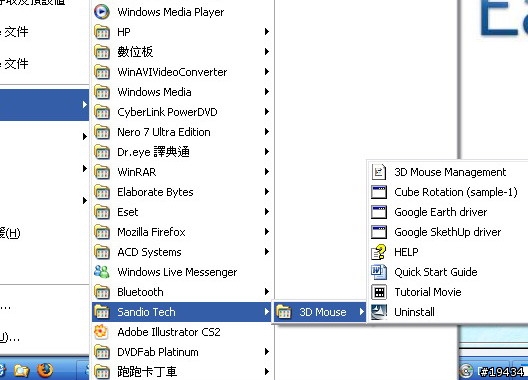The height and width of the screenshot is (380, 528).
Task: Click the Google SkethUp driver window icon
Action: tap(379, 232)
